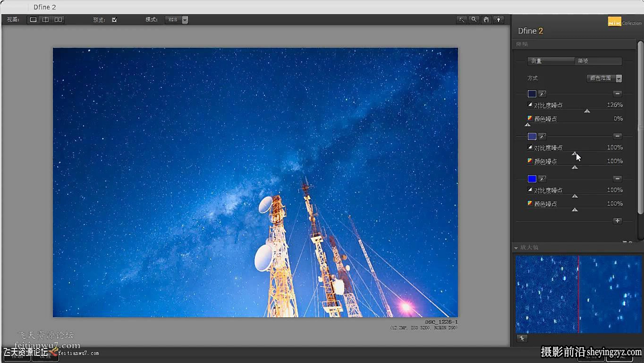Select the arrow pointer tool
The width and height of the screenshot is (644, 363).
coord(462,20)
